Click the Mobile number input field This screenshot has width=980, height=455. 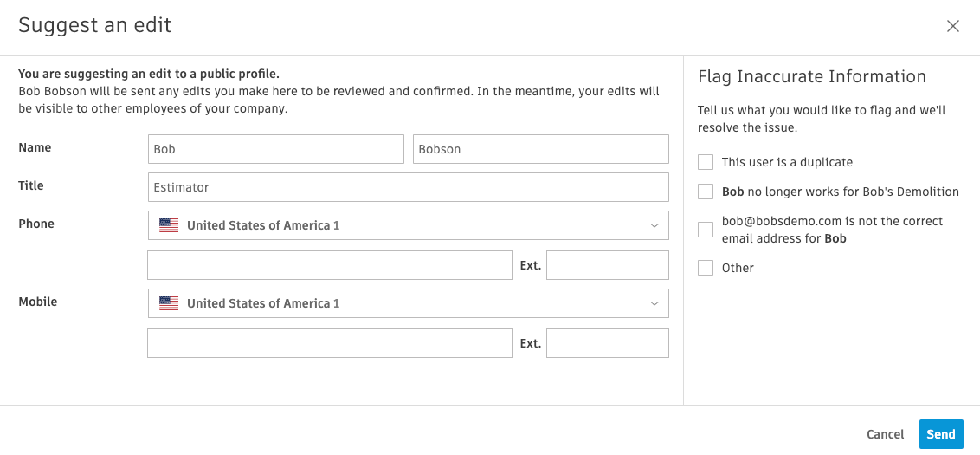(329, 343)
